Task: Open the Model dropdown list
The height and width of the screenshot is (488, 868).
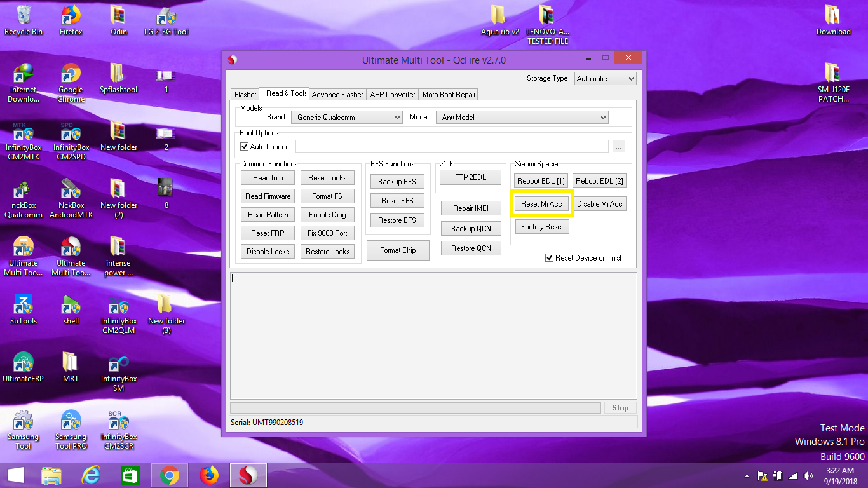Action: pyautogui.click(x=522, y=118)
